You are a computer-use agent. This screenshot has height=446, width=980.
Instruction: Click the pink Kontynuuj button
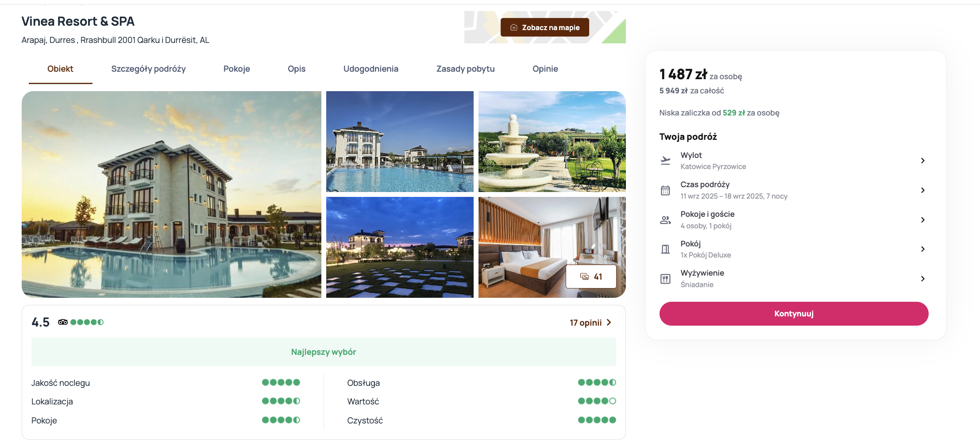tap(794, 314)
